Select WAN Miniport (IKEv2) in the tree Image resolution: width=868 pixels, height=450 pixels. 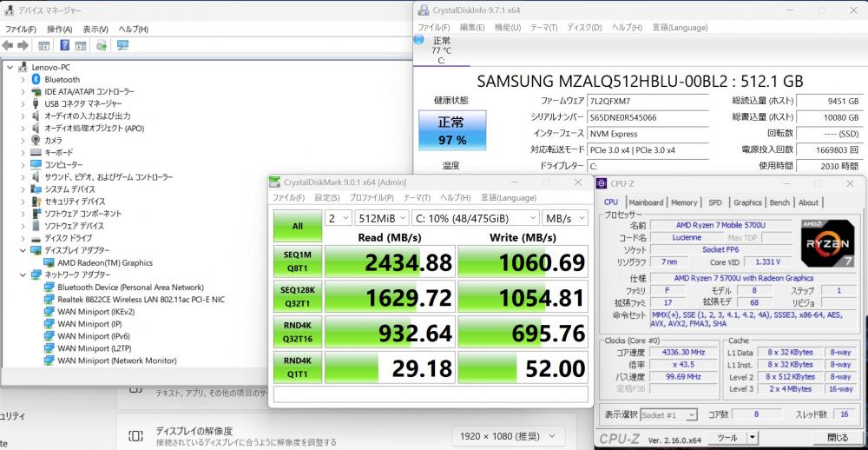click(96, 312)
